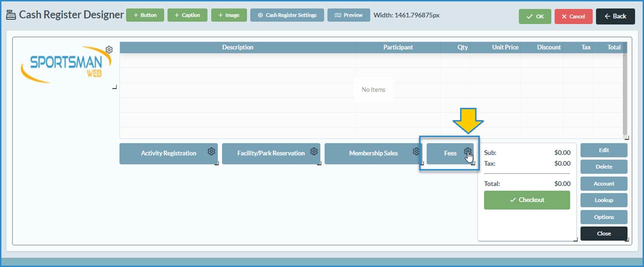Click the Preview button
Viewport: 644px width, 267px height.
[x=348, y=15]
